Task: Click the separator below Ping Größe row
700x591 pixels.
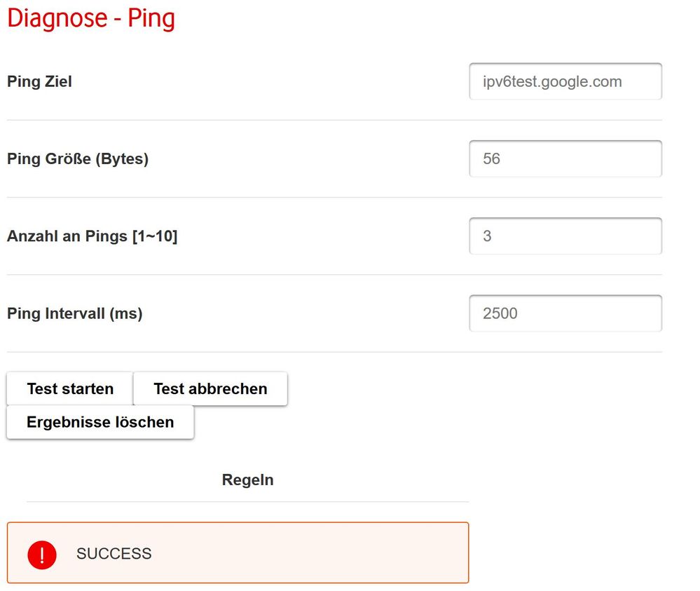Action: (334, 197)
